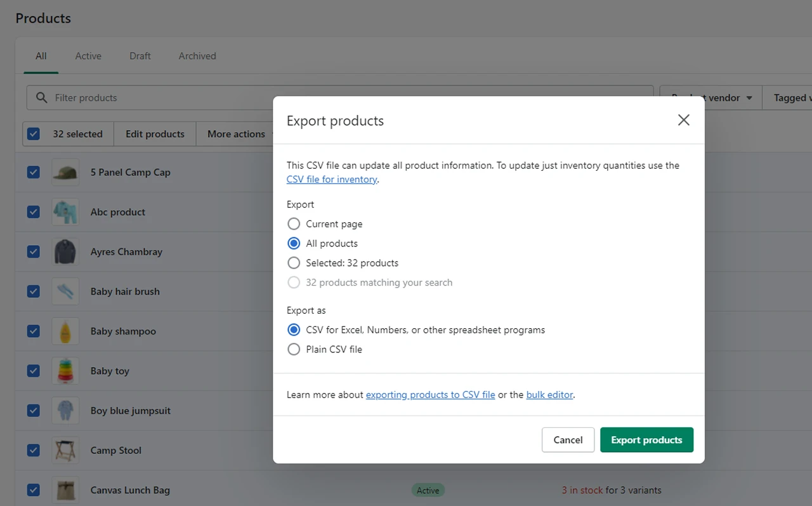Viewport: 812px width, 506px height.
Task: Uncheck the Ayres Chambray checkbox
Action: pyautogui.click(x=34, y=251)
